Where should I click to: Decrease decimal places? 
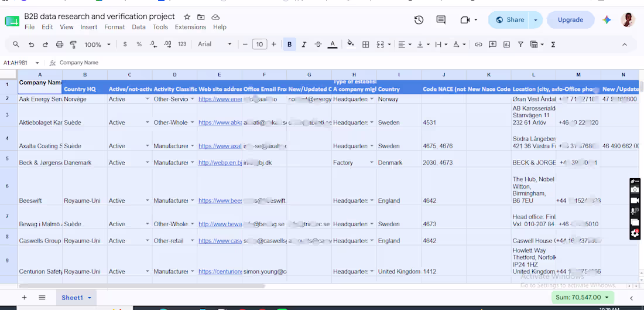[153, 45]
